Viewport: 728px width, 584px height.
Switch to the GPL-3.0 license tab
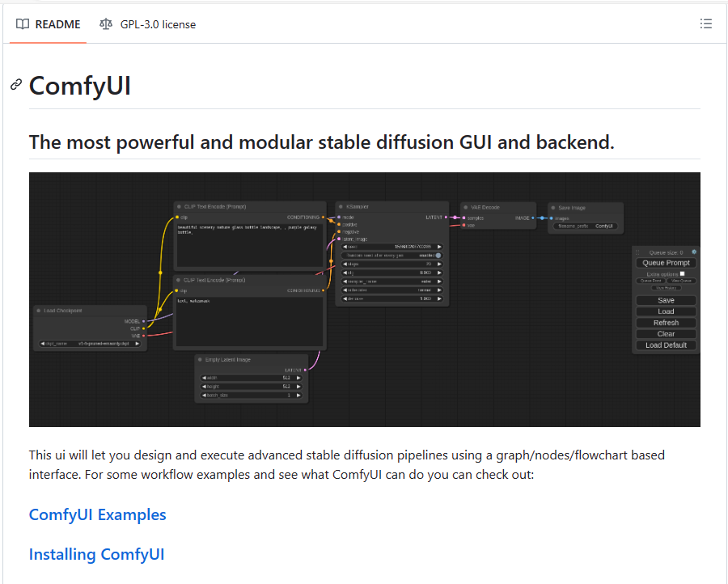147,24
